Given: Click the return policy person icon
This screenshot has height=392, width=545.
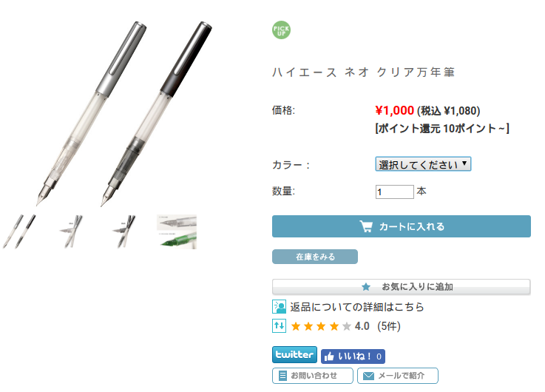Looking at the screenshot, I should [x=279, y=307].
